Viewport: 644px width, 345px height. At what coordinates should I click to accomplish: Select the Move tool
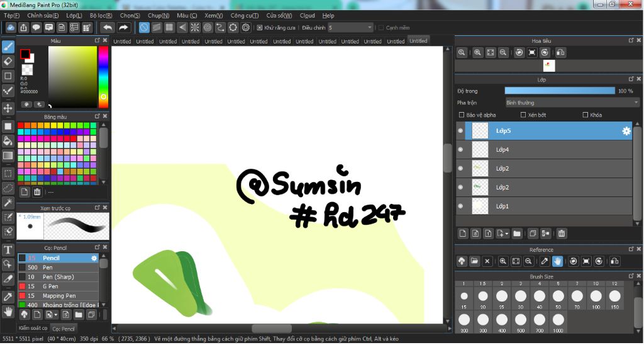pyautogui.click(x=8, y=108)
